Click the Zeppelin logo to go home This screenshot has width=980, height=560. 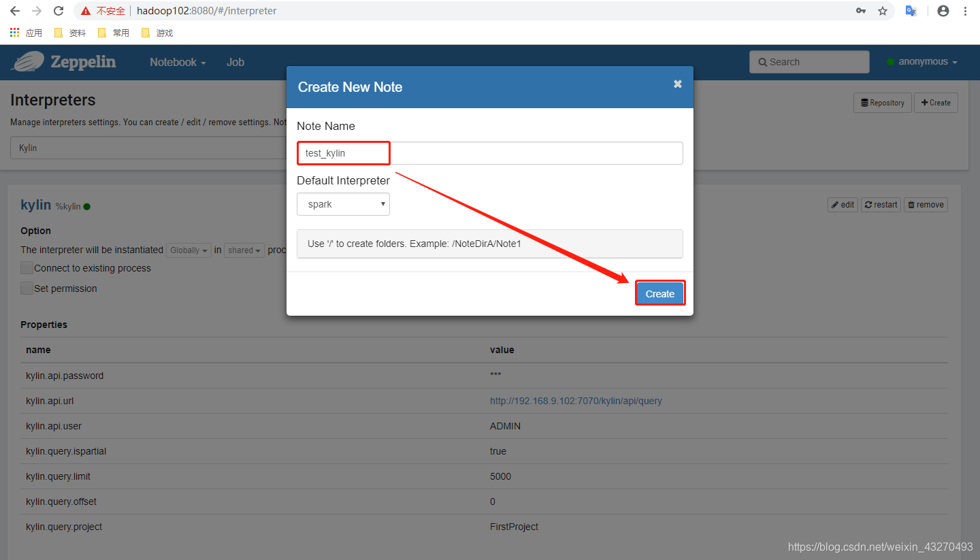pos(63,62)
